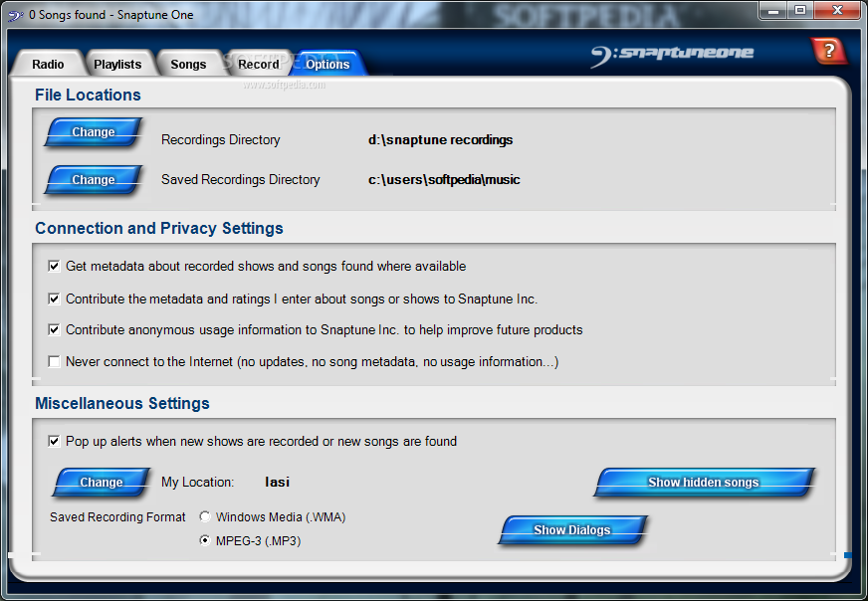Image resolution: width=868 pixels, height=601 pixels.
Task: Go to the Songs tab
Action: (x=188, y=65)
